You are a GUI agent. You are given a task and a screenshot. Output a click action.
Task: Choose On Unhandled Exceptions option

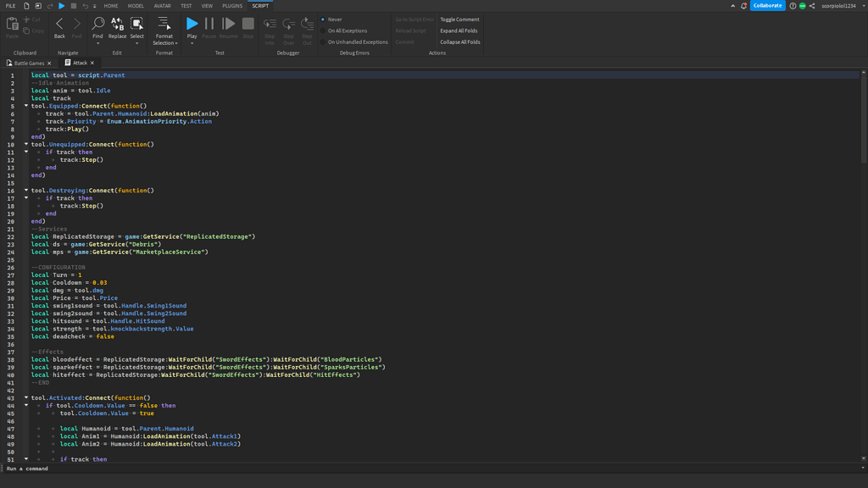coord(358,42)
